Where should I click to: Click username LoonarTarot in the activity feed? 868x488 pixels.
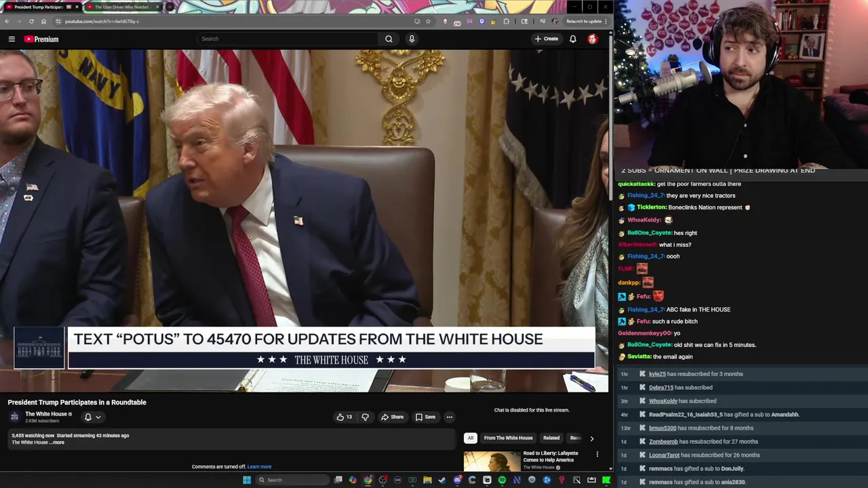click(665, 455)
